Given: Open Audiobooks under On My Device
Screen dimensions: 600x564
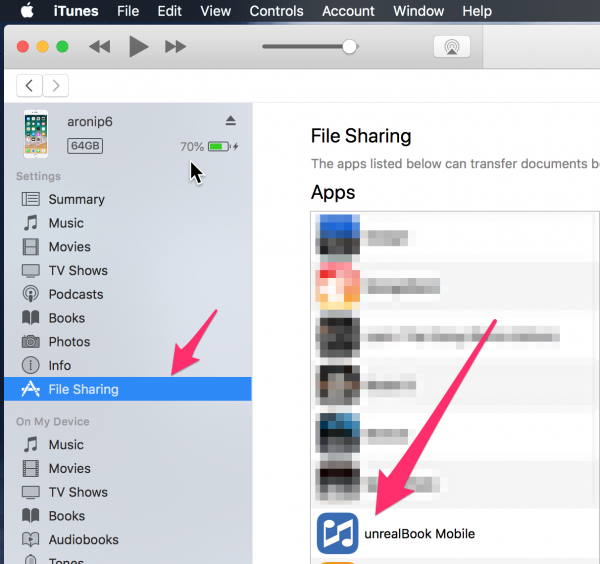Looking at the screenshot, I should [x=128, y=540].
